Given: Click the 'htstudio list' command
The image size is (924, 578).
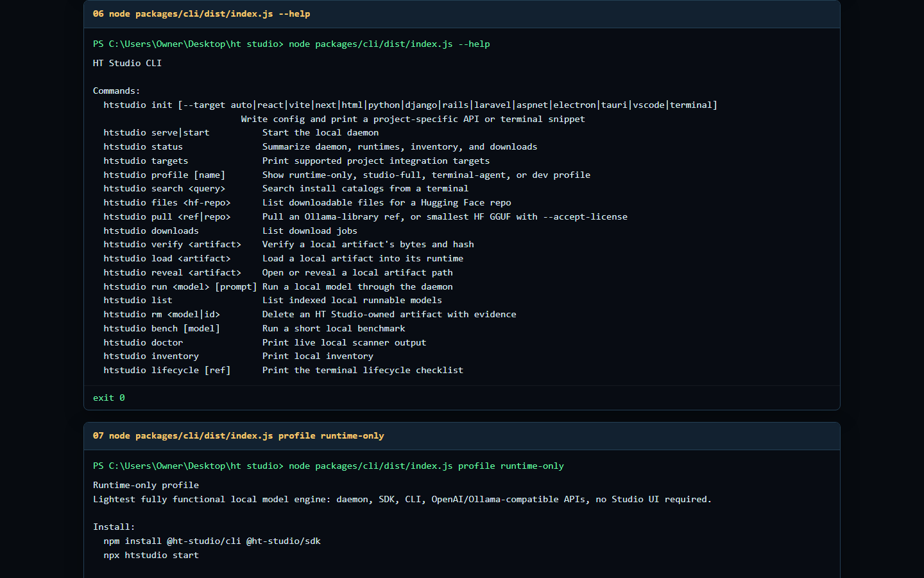Looking at the screenshot, I should click(138, 300).
